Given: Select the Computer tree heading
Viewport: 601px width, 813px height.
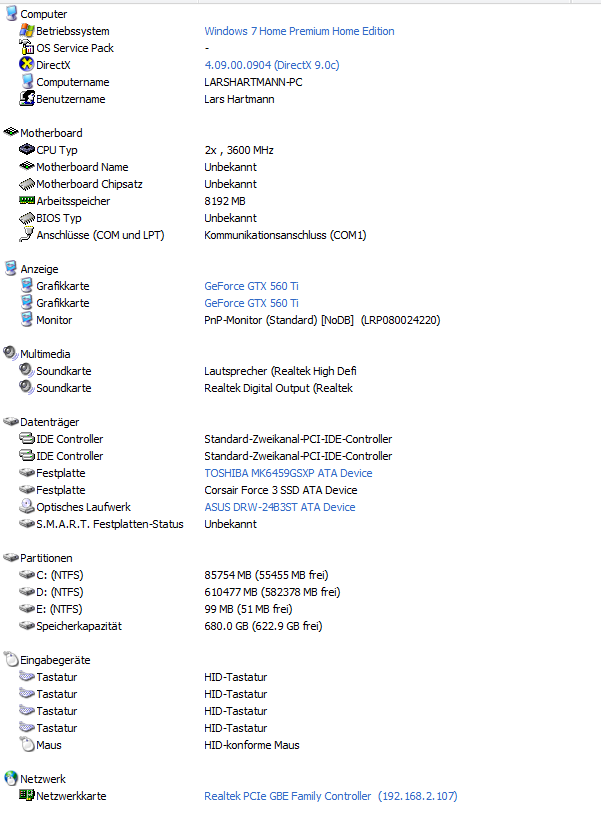Looking at the screenshot, I should coord(44,14).
